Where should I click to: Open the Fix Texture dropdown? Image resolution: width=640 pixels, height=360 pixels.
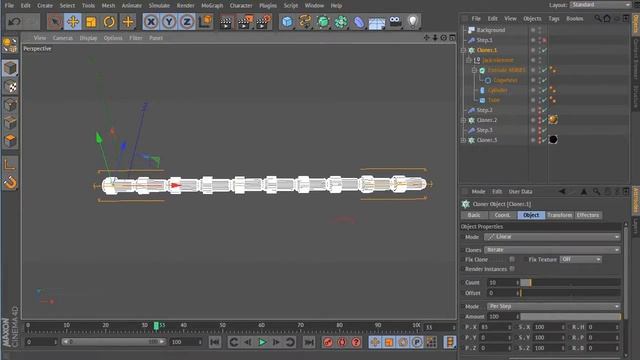pos(581,260)
